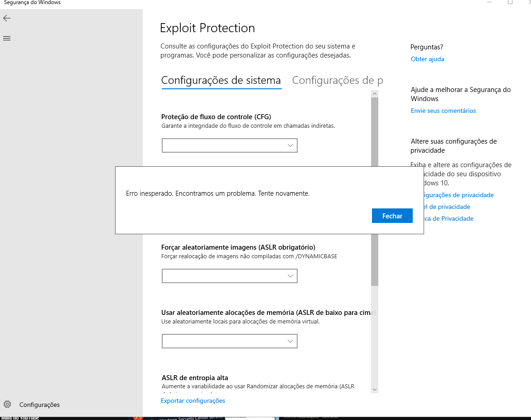
Task: Open the Envie seus comentários link
Action: point(443,111)
